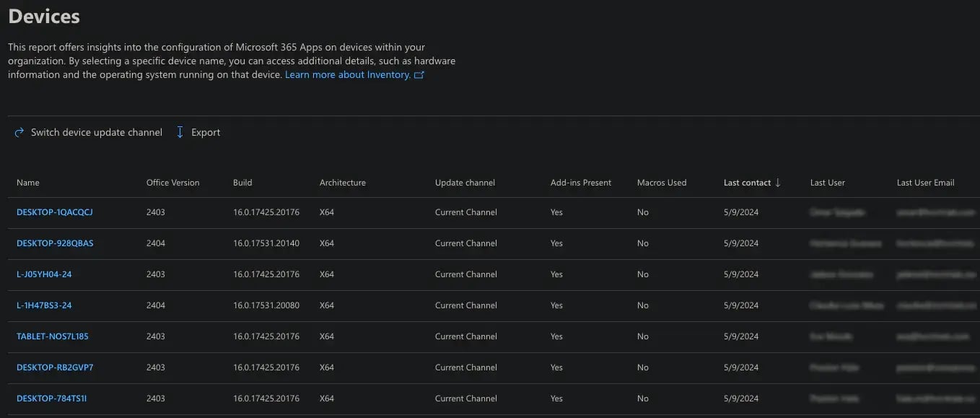Sort by Update channel column
The image size is (980, 418).
click(x=465, y=183)
